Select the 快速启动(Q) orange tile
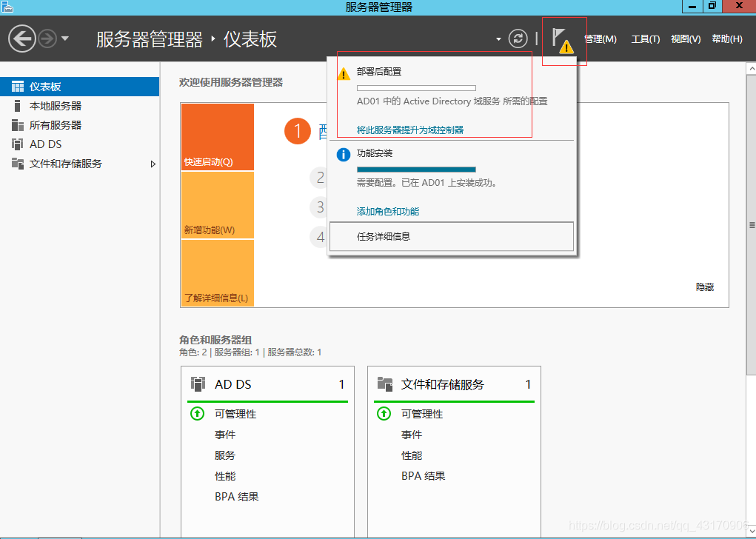756x539 pixels. [x=217, y=137]
